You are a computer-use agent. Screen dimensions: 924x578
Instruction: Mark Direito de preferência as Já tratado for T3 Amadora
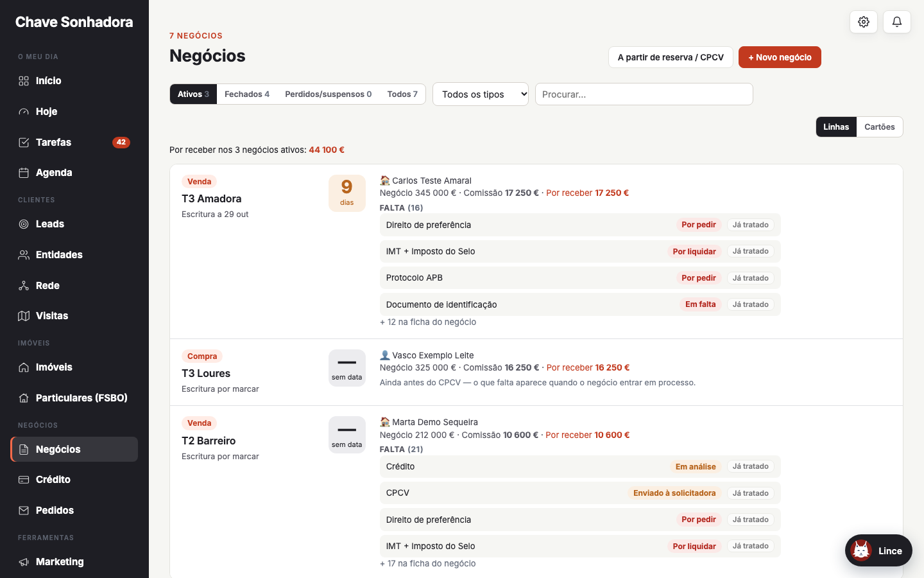click(x=751, y=225)
